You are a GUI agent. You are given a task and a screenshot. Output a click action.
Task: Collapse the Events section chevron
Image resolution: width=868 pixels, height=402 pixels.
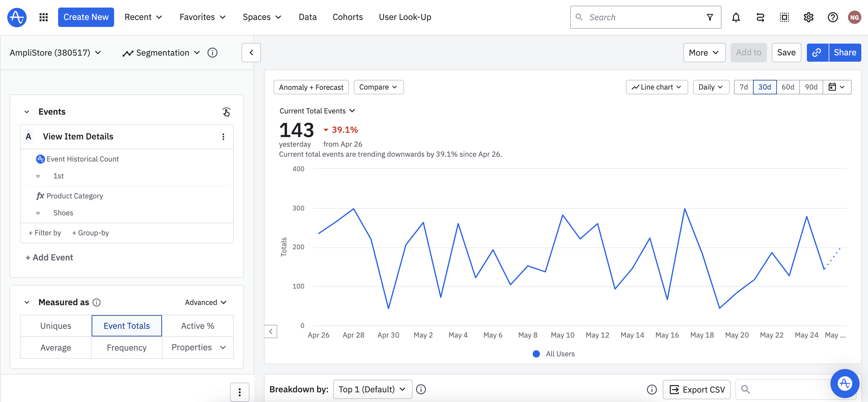click(x=27, y=112)
